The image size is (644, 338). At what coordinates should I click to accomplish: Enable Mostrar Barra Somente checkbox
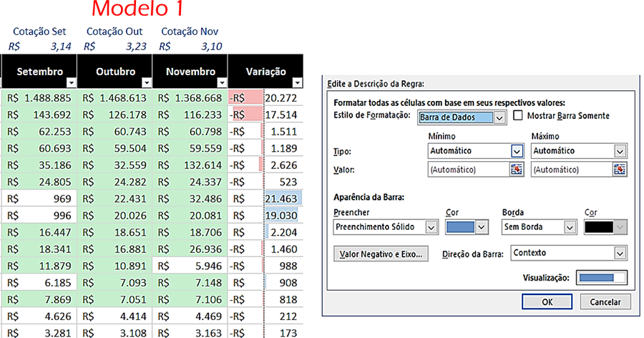518,115
